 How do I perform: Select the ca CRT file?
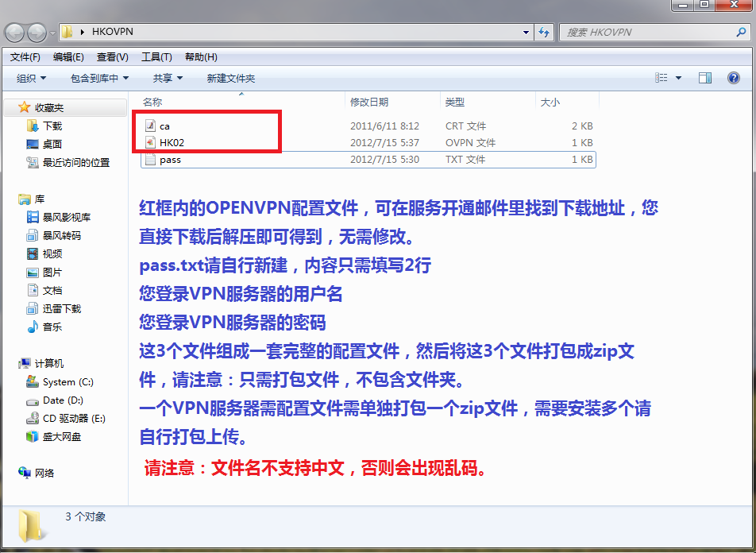tap(164, 126)
